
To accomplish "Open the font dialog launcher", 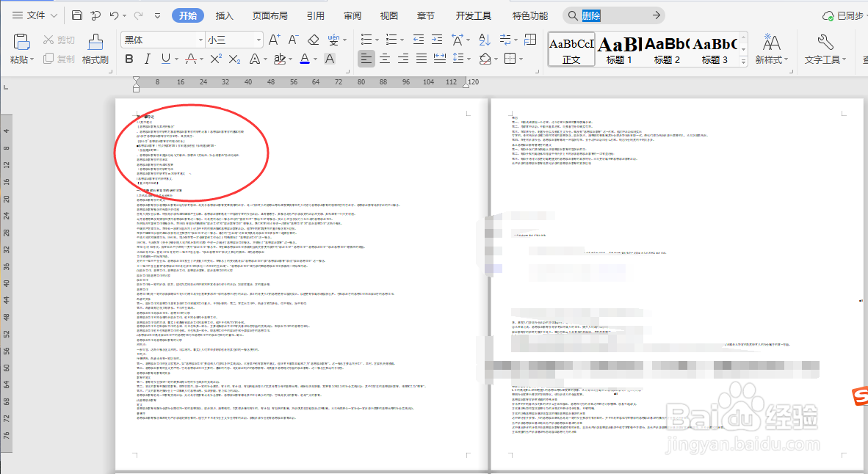I will coord(347,71).
